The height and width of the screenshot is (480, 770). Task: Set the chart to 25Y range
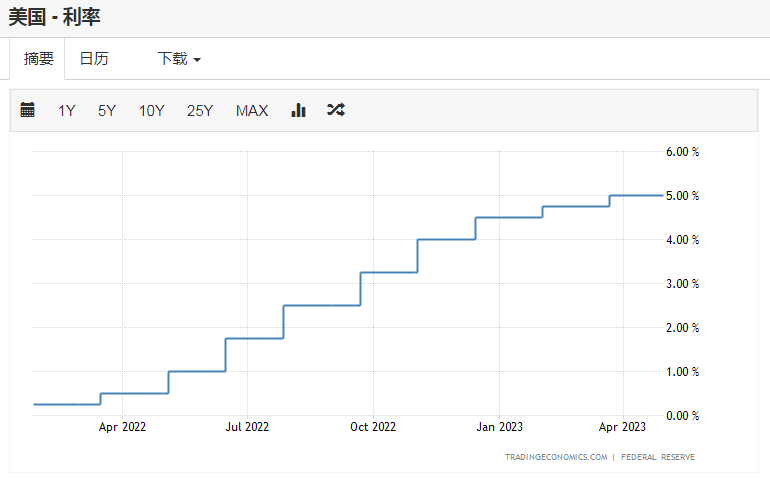pyautogui.click(x=200, y=111)
